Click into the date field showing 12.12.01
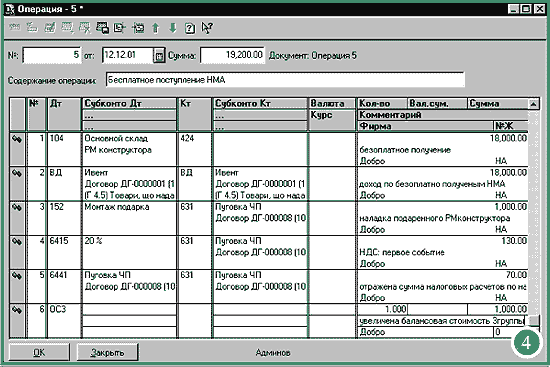Image resolution: width=550 pixels, height=367 pixels. 128,55
